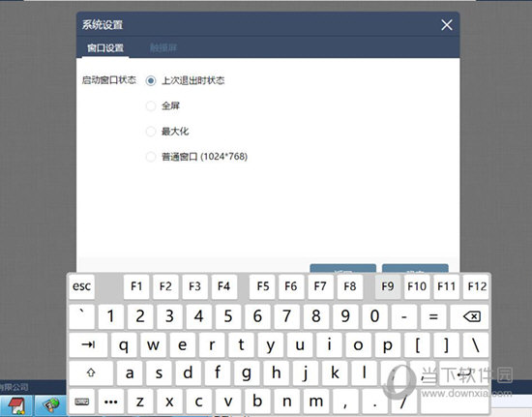Viewport: 532px width, 417px height.
Task: Tap the F7 function key
Action: coord(320,286)
